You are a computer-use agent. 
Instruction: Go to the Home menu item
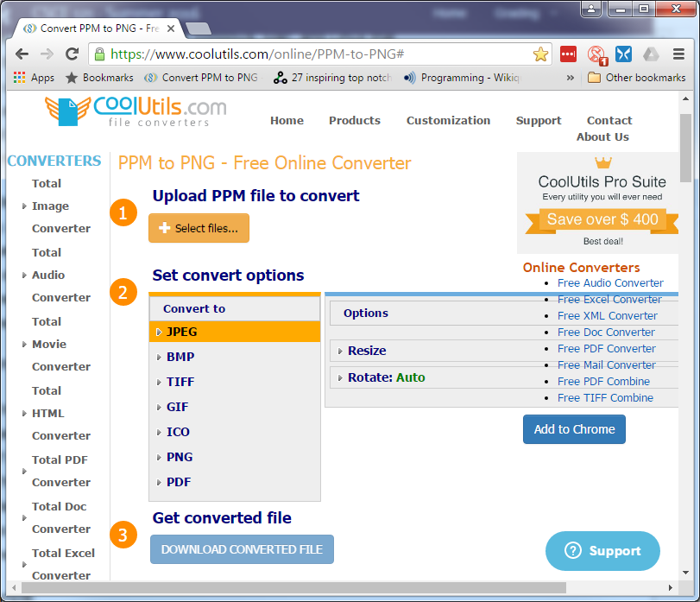(287, 121)
